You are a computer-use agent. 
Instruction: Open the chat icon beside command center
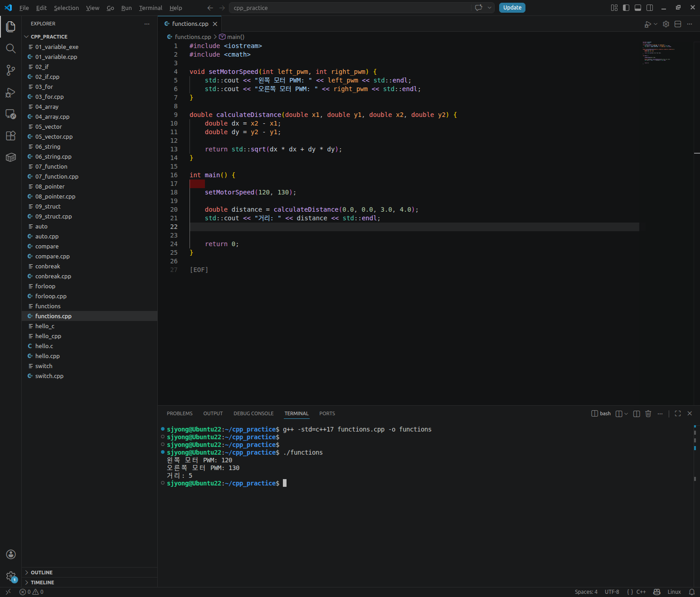tap(478, 8)
